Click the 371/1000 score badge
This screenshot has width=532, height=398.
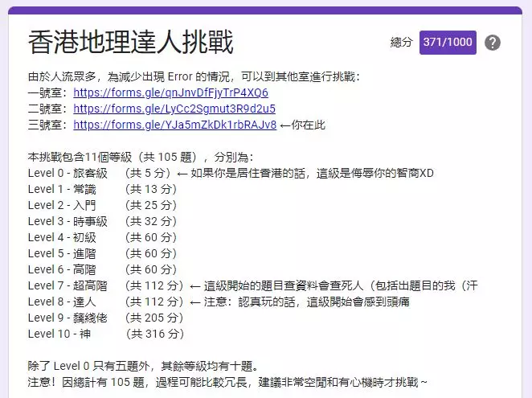[x=448, y=43]
